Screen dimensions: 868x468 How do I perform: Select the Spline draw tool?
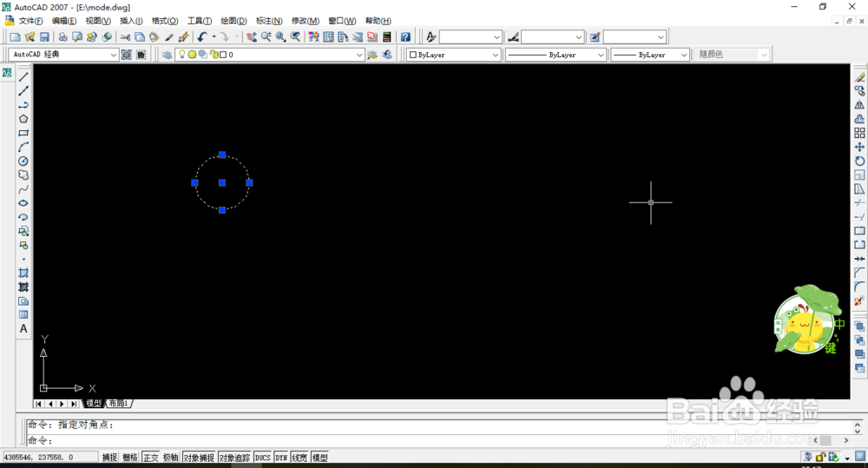tap(23, 189)
